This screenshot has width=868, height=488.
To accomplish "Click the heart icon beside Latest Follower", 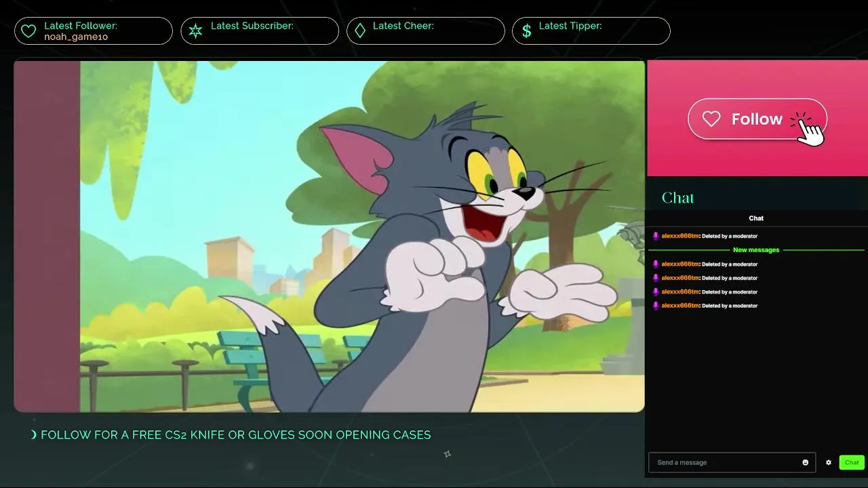I will pyautogui.click(x=28, y=31).
